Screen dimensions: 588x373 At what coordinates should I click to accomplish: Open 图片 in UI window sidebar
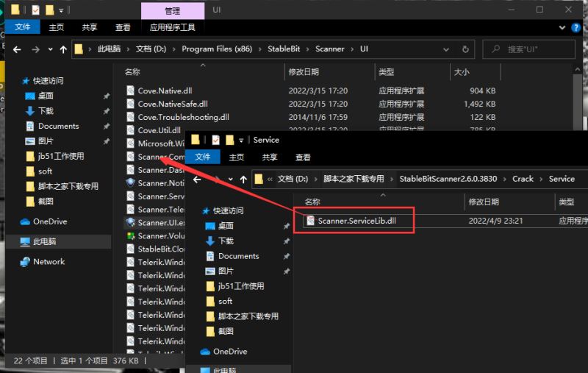coord(46,141)
